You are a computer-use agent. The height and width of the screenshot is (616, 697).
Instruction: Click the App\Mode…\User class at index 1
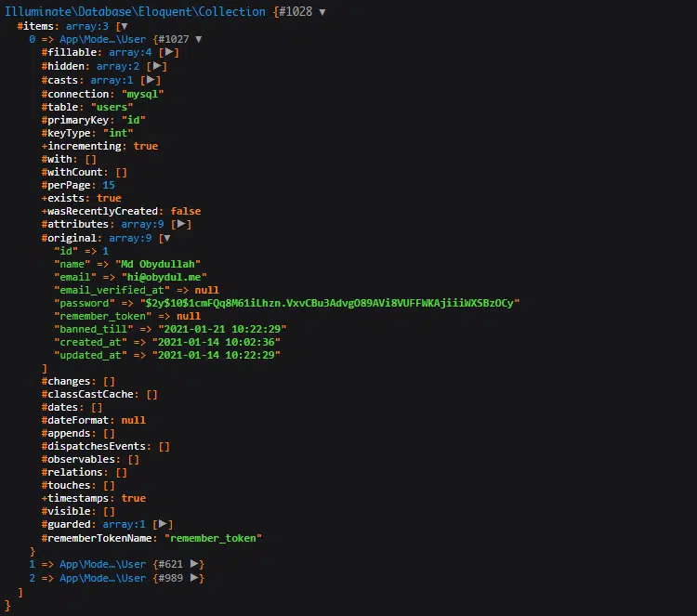pos(102,564)
